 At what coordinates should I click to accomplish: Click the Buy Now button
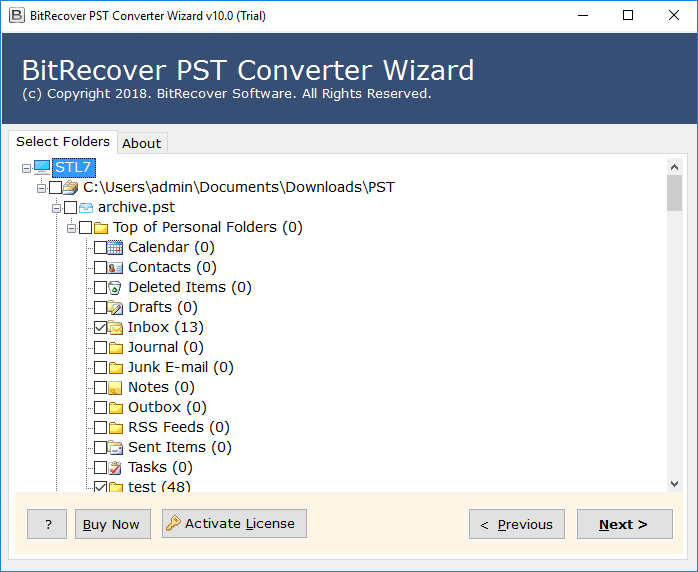click(x=113, y=524)
